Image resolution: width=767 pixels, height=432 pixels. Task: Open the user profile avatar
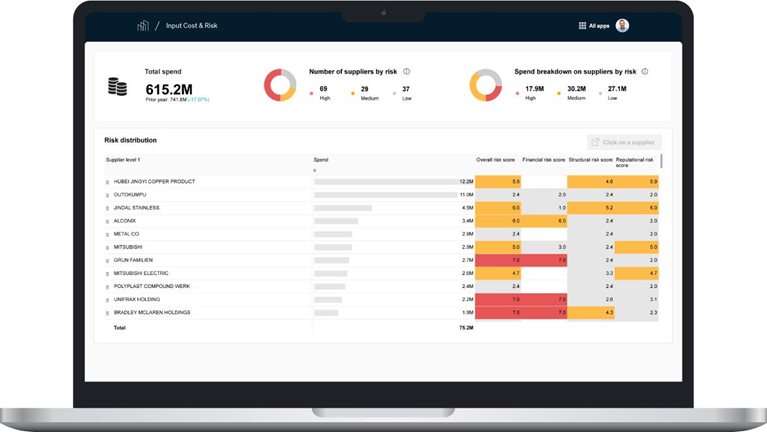pyautogui.click(x=622, y=25)
